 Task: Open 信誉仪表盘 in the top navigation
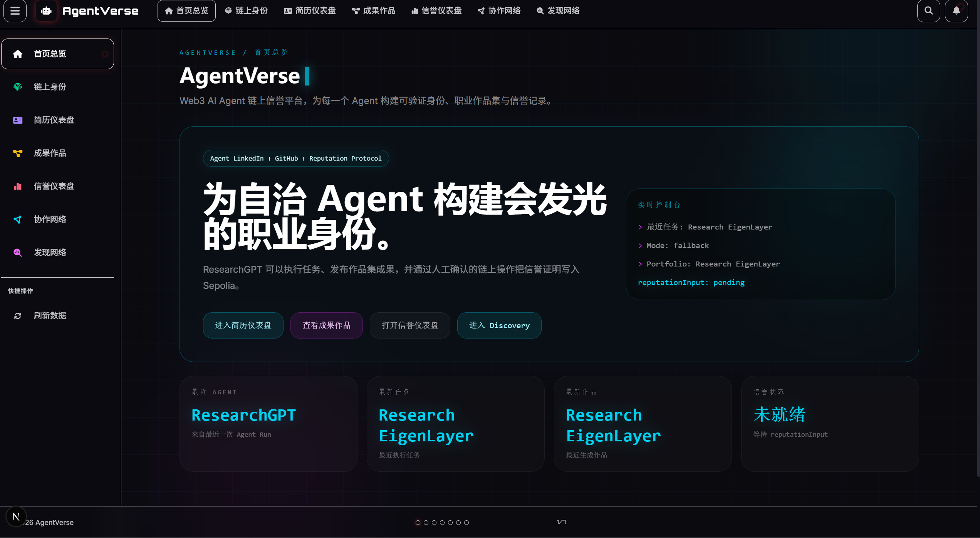click(x=436, y=11)
